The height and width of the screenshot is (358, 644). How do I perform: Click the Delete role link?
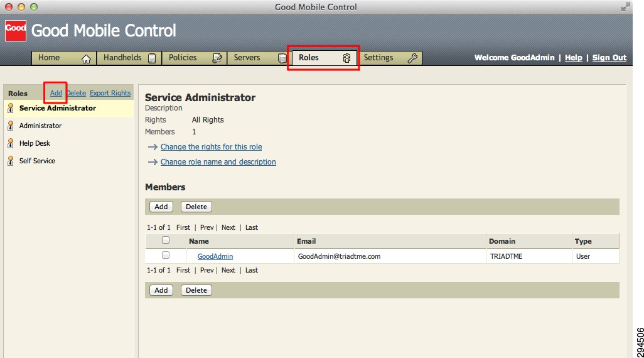77,93
